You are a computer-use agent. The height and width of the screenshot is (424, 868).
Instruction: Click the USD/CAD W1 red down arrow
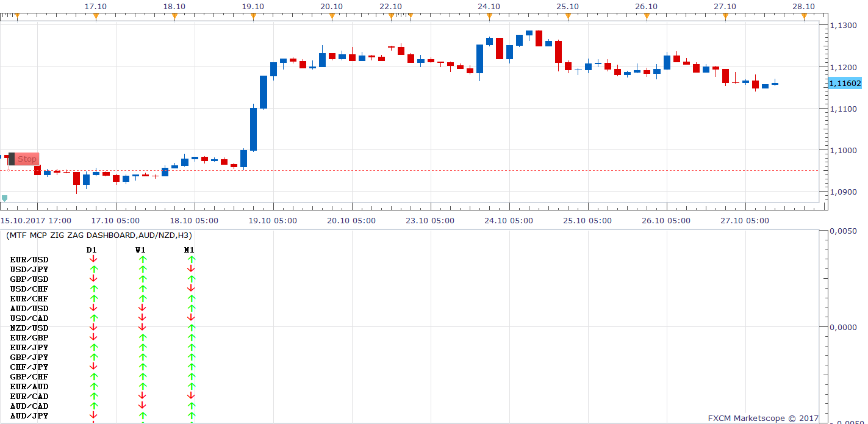click(142, 318)
